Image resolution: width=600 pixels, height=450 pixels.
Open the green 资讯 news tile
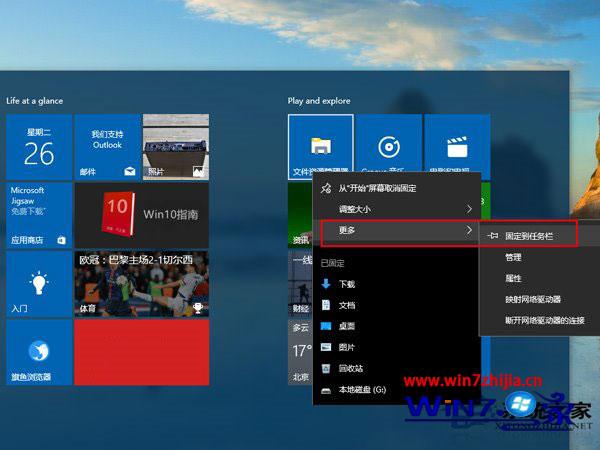click(300, 215)
